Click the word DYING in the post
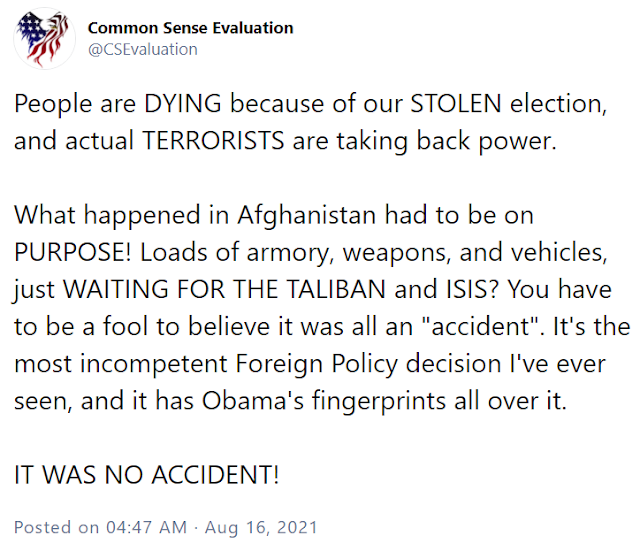 (x=182, y=104)
